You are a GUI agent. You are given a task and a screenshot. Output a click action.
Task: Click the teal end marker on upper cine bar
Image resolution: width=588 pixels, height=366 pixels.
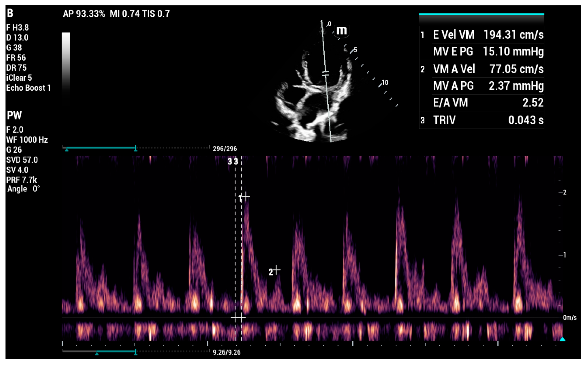click(136, 148)
